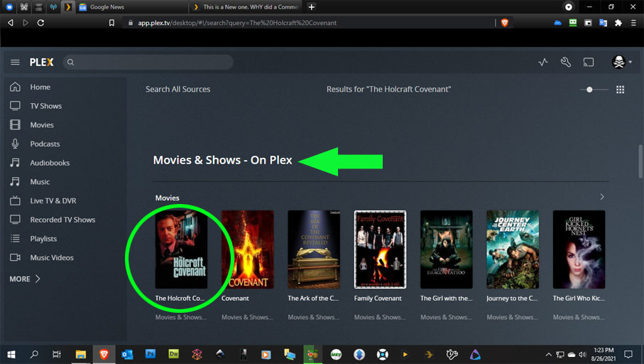
Task: Click the Playlists list icon
Action: pos(15,238)
